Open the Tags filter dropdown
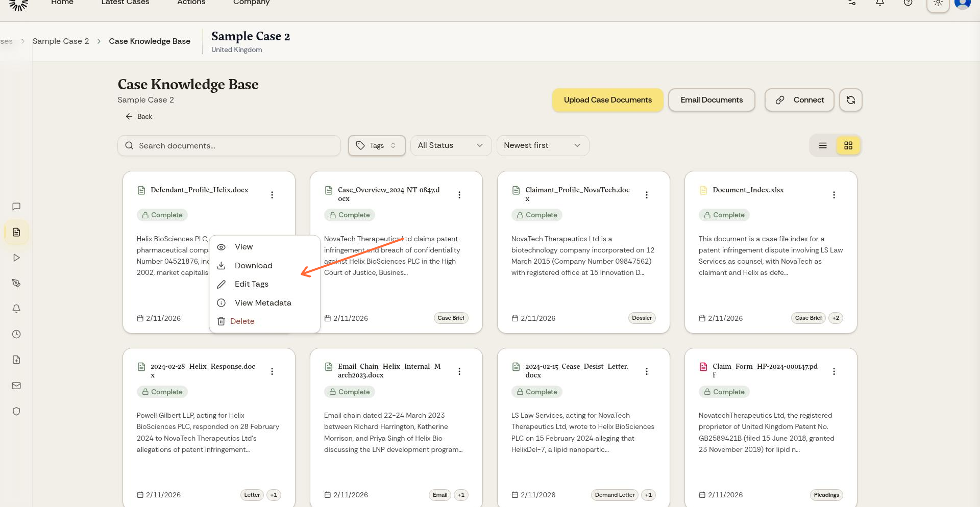The height and width of the screenshot is (507, 980). click(376, 145)
